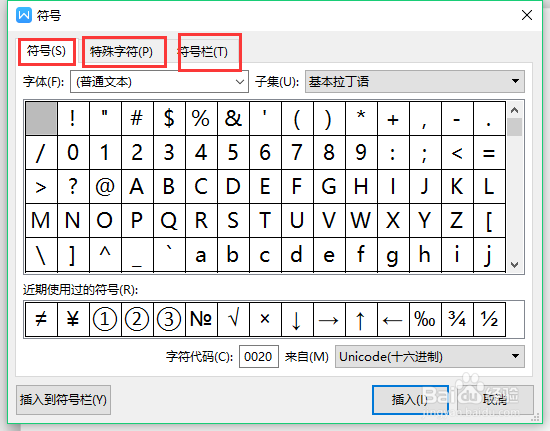Select the ` backtick symbol
The height and width of the screenshot is (431, 550).
[169, 255]
